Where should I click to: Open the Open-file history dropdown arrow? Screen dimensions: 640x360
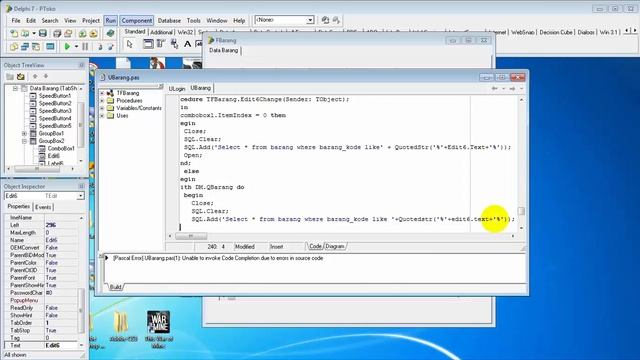pyautogui.click(x=33, y=33)
